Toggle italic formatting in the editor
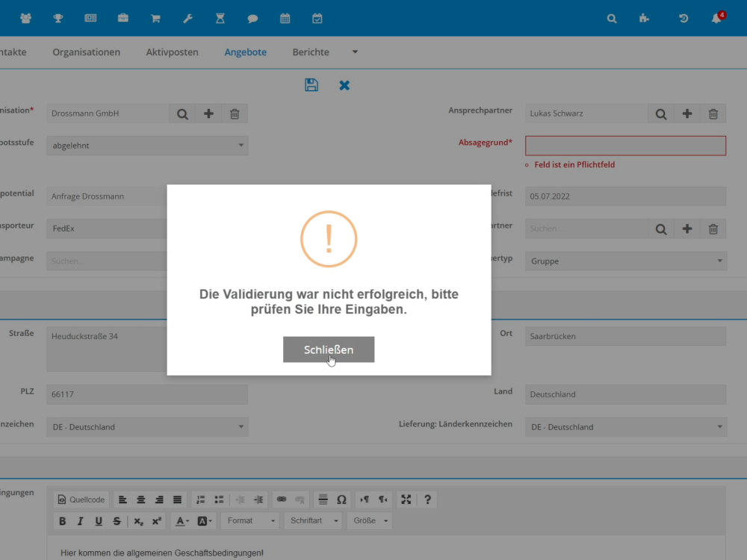This screenshot has height=560, width=747. (80, 521)
